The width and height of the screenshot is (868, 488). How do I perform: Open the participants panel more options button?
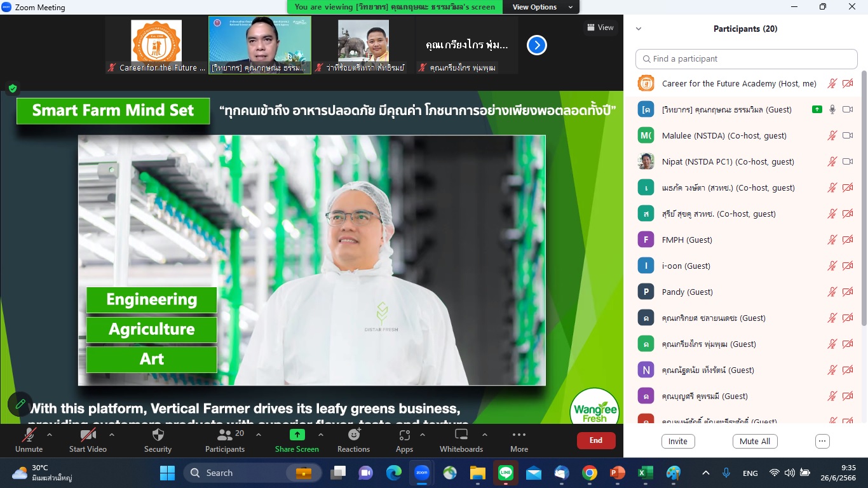coord(822,441)
